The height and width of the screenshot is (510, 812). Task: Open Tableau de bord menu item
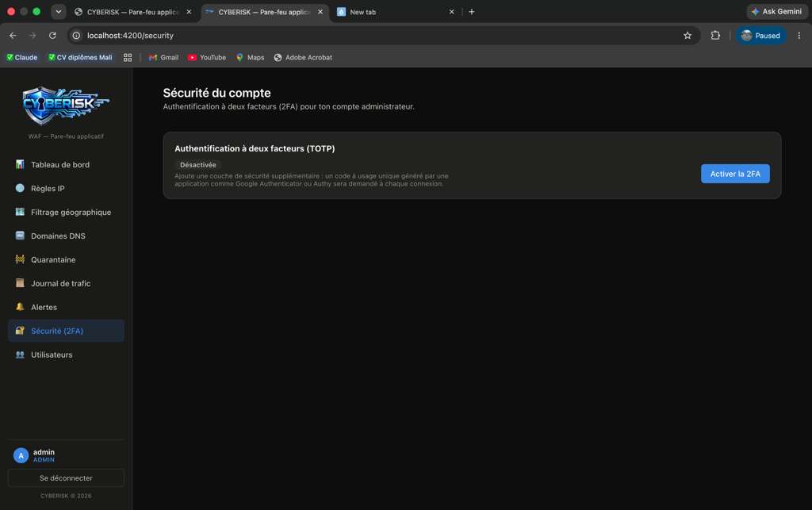66,164
